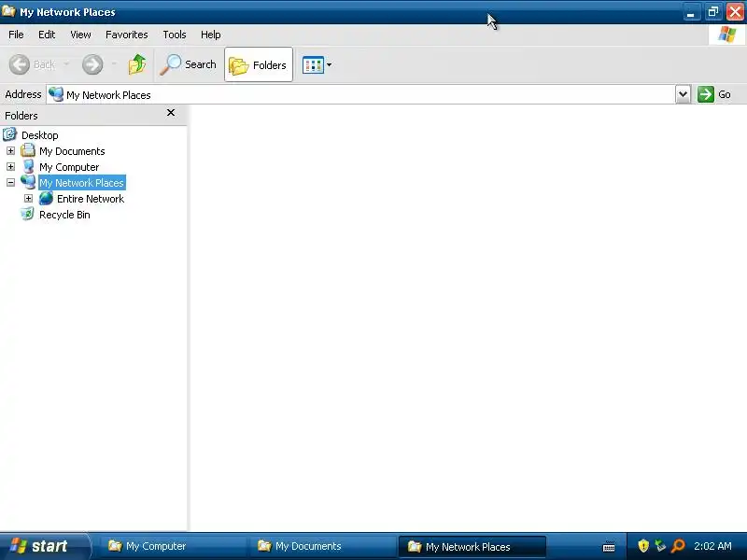Expand the Entire Network node

(x=28, y=199)
